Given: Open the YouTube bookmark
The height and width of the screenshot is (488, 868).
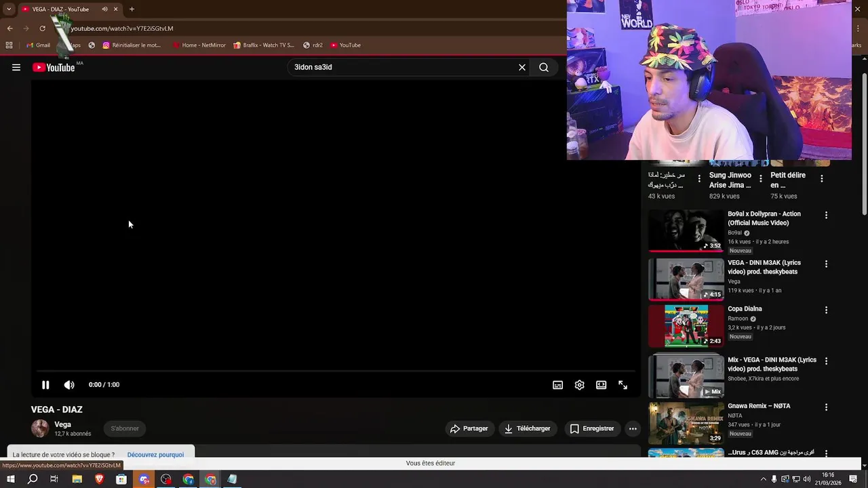Looking at the screenshot, I should coord(346,45).
